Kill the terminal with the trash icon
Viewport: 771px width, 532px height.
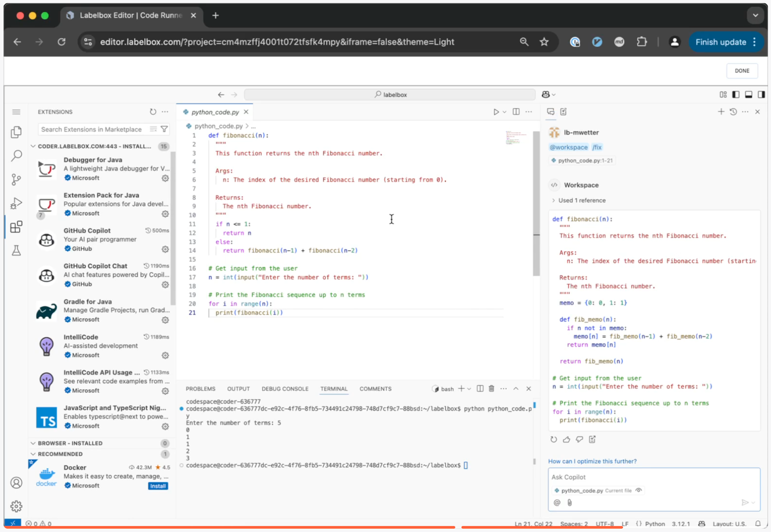492,389
